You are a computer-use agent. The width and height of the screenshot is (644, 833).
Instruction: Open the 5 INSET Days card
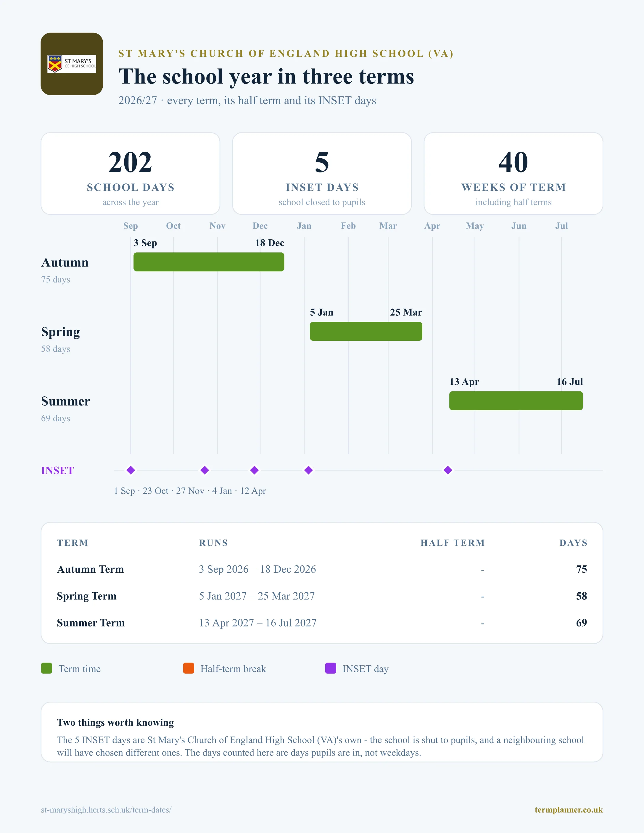[x=322, y=174]
